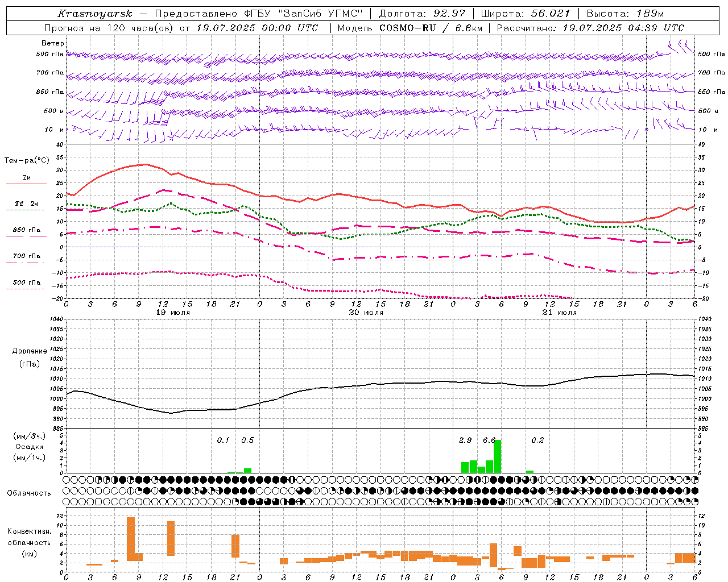Click the 'Td 2м' dewpoint legend entry
This screenshot has height=582, width=728.
pos(27,203)
